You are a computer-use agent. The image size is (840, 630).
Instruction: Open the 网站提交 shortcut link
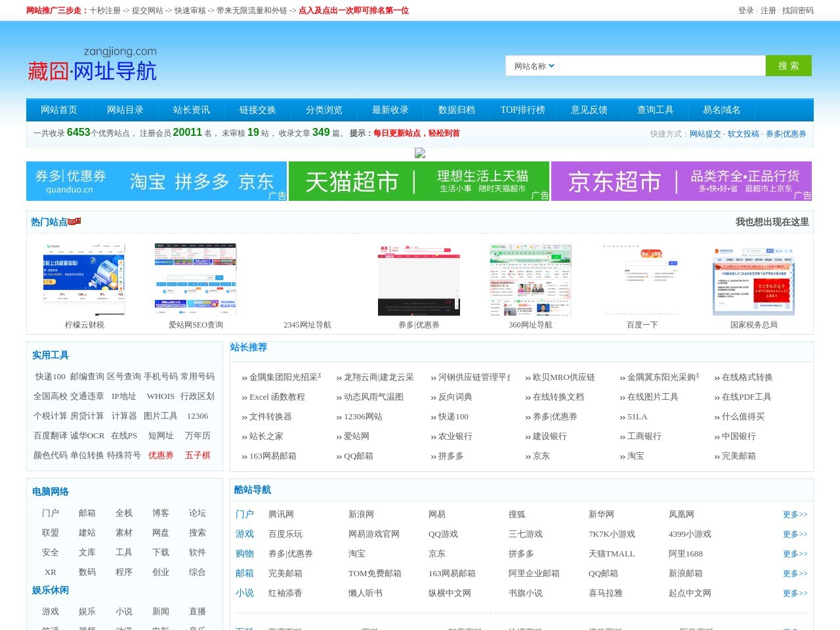(705, 134)
